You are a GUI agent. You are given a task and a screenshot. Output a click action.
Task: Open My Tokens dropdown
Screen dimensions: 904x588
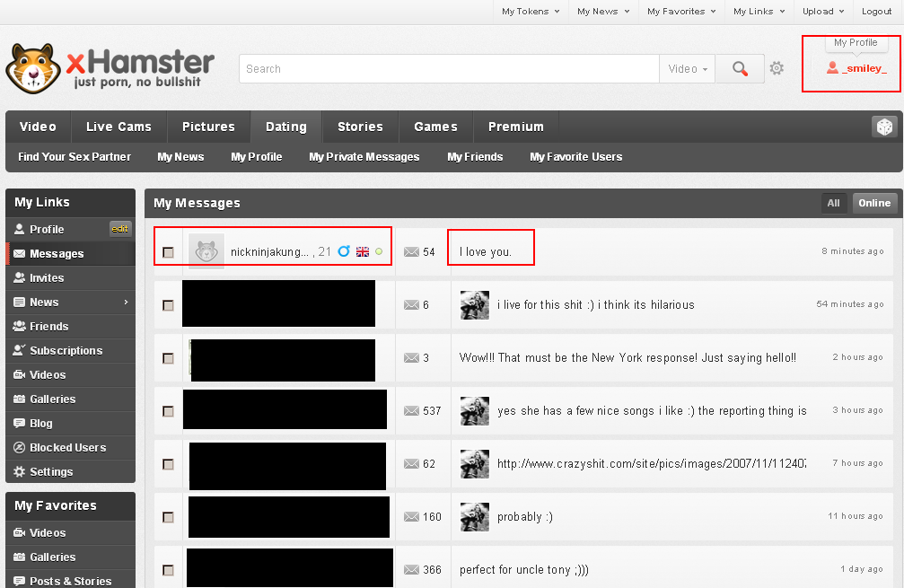(531, 12)
